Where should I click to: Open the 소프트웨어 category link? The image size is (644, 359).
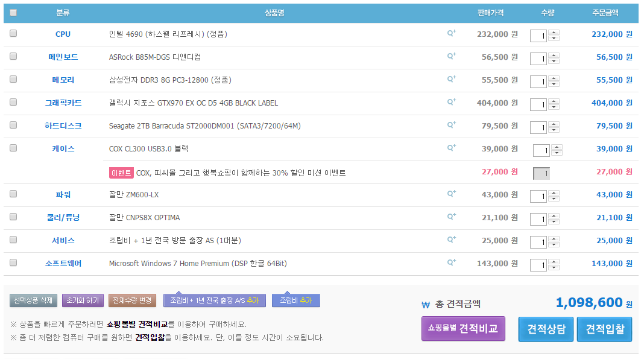click(63, 264)
